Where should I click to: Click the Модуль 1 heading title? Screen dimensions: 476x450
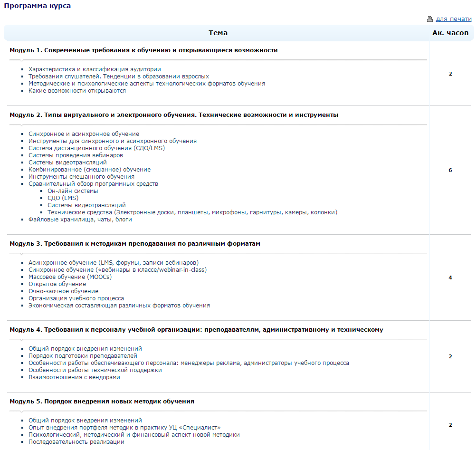143,50
